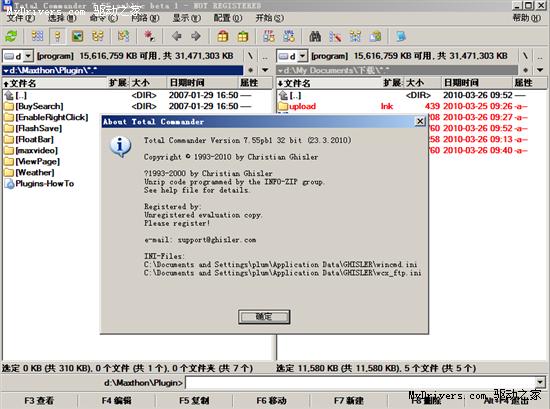Open the FTP new URL connection icon
This screenshot has width=550, height=409.
(x=289, y=36)
